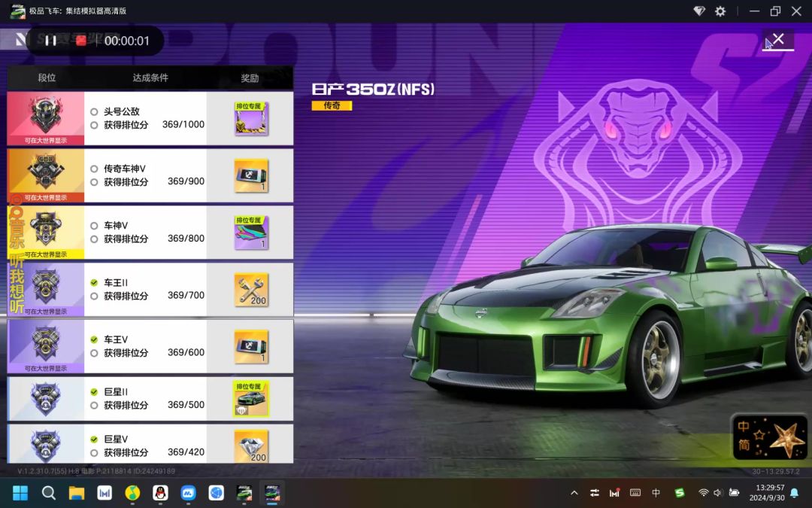Show hidden system tray icons
Screen dimensions: 812x508
click(x=574, y=493)
